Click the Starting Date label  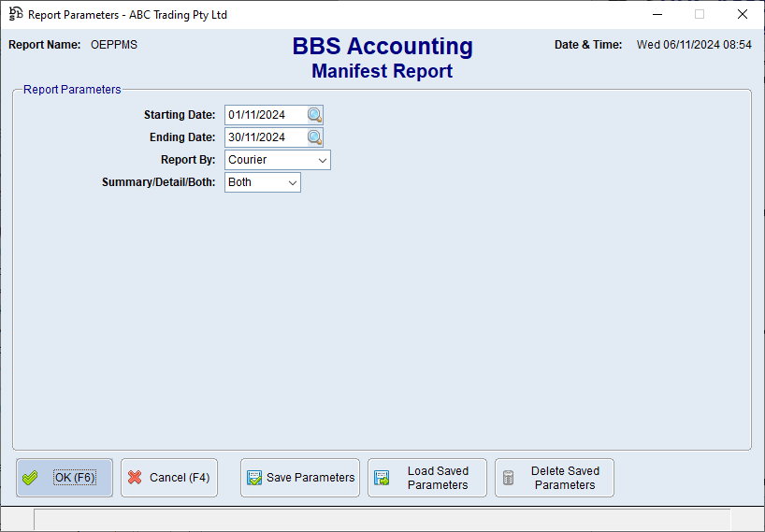tap(180, 115)
